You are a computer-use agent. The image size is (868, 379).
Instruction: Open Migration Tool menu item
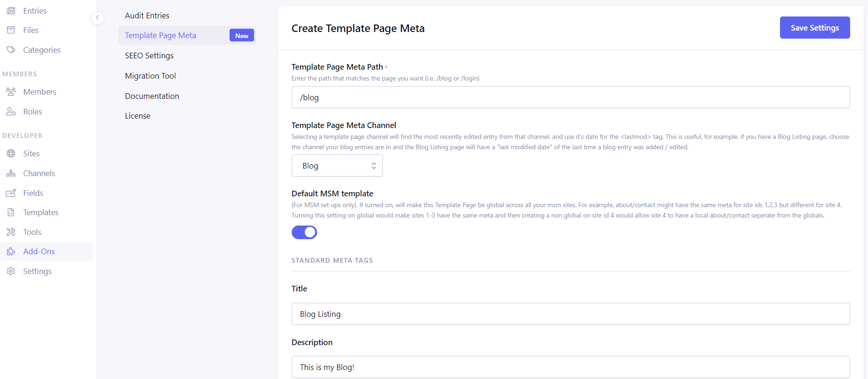pyautogui.click(x=151, y=76)
